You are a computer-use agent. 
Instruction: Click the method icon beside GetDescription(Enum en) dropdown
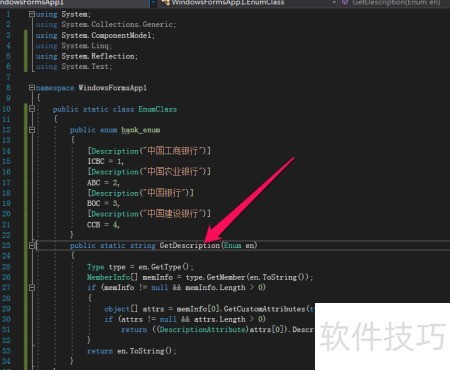345,2
